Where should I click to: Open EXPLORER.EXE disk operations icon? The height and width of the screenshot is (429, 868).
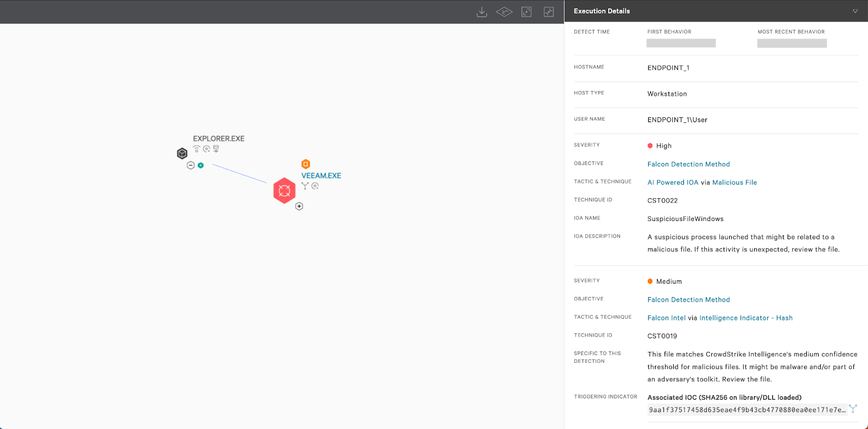click(206, 149)
